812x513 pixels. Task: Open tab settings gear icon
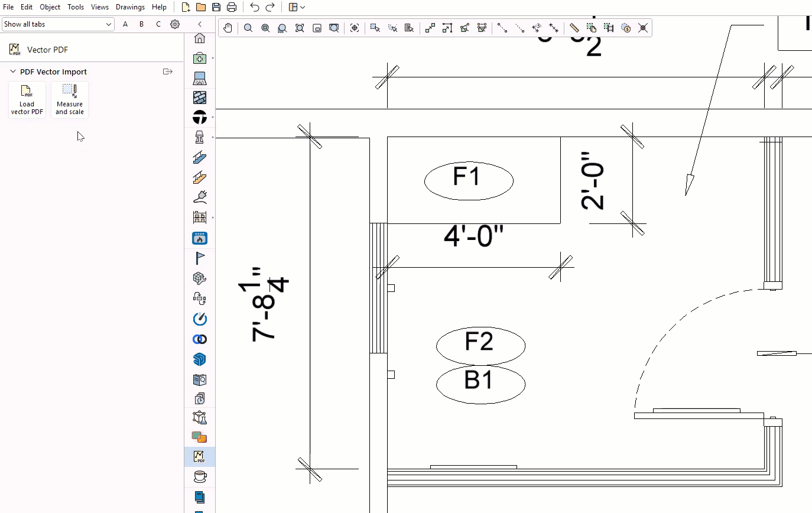click(x=175, y=24)
